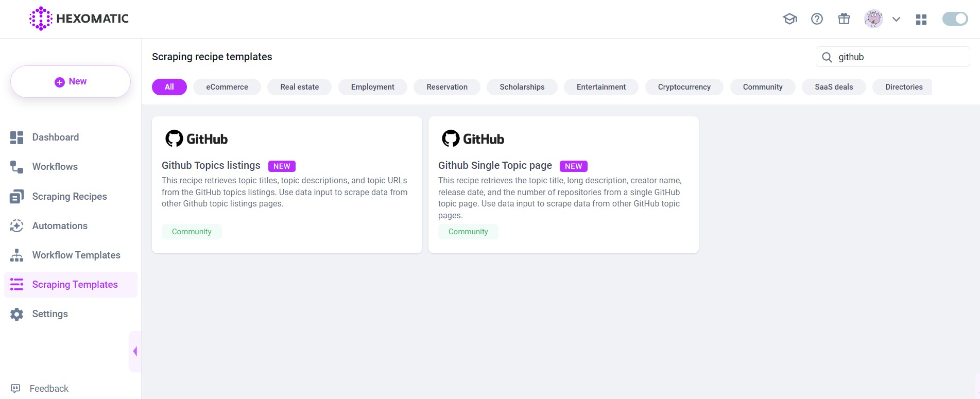
Task: Click GitHub logo on Single Topic card
Action: tap(473, 138)
